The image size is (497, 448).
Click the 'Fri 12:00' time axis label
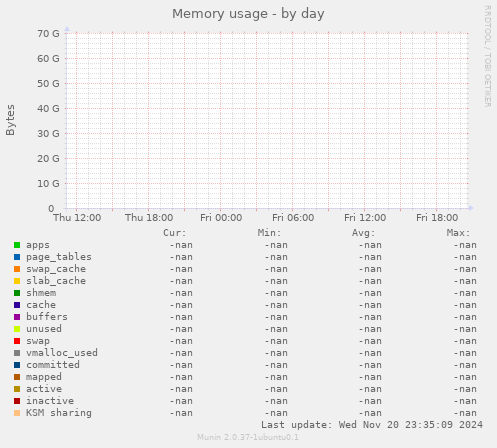click(365, 218)
